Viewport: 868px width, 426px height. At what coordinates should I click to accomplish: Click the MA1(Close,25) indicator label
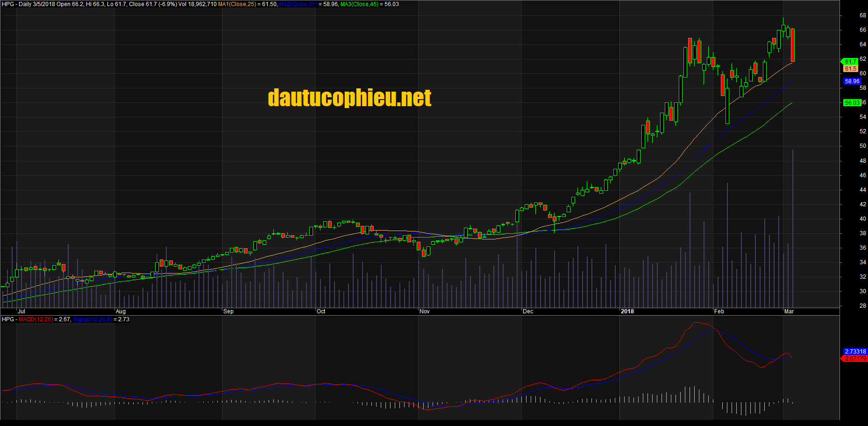[x=237, y=4]
